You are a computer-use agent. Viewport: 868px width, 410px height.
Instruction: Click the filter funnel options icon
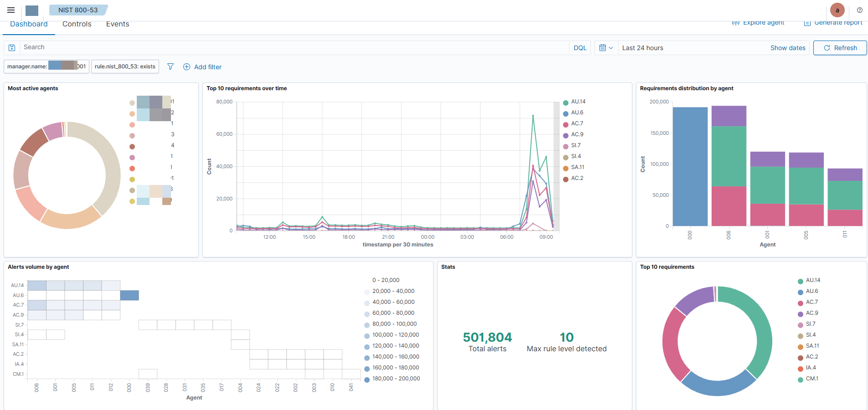coord(170,67)
